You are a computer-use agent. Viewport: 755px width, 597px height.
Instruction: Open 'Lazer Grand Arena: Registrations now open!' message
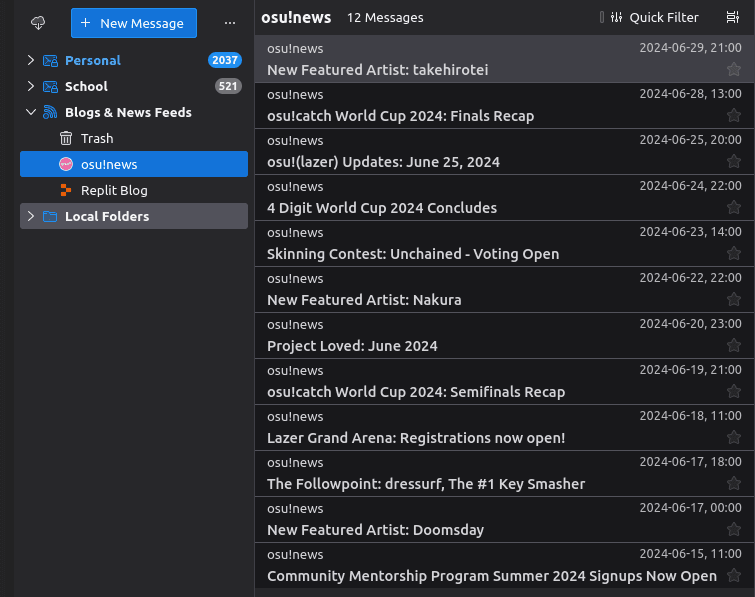point(416,438)
